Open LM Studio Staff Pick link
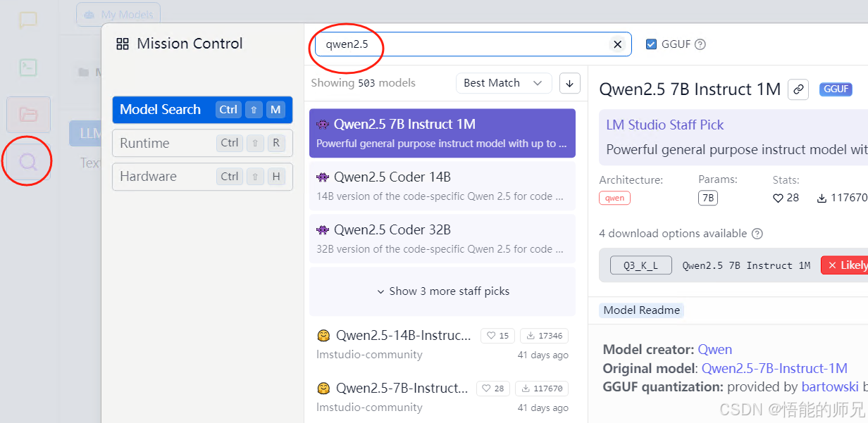This screenshot has height=423, width=868. pyautogui.click(x=665, y=125)
